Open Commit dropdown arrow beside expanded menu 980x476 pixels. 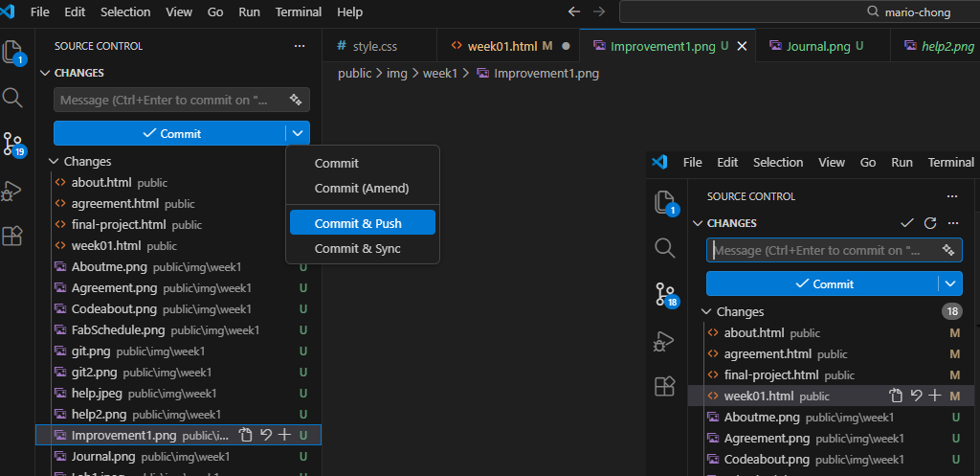[x=298, y=133]
